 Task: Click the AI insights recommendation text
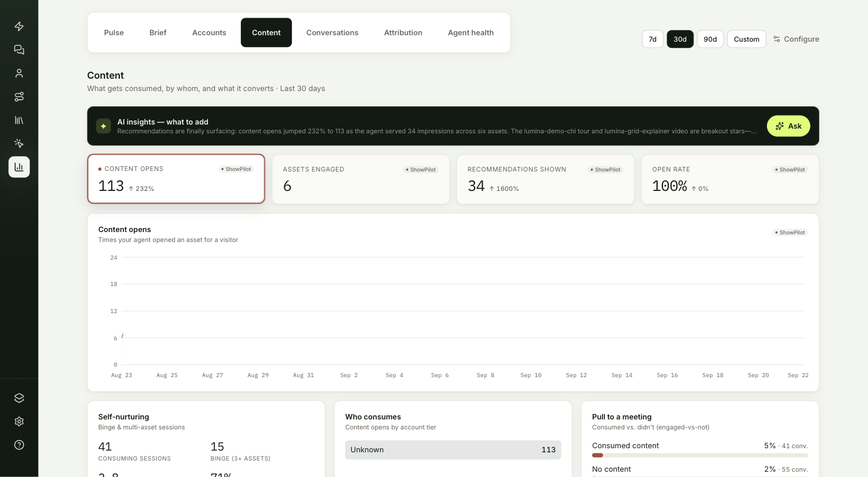click(437, 132)
